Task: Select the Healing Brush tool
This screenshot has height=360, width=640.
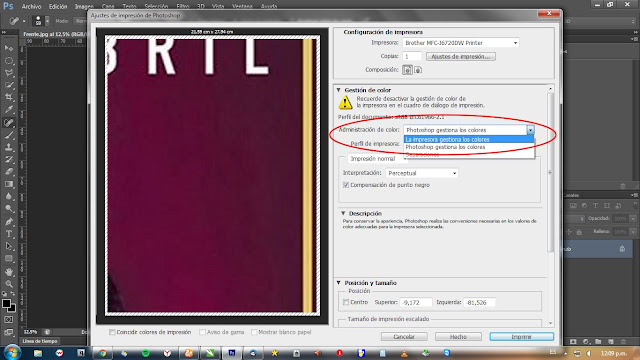Action: click(x=9, y=122)
